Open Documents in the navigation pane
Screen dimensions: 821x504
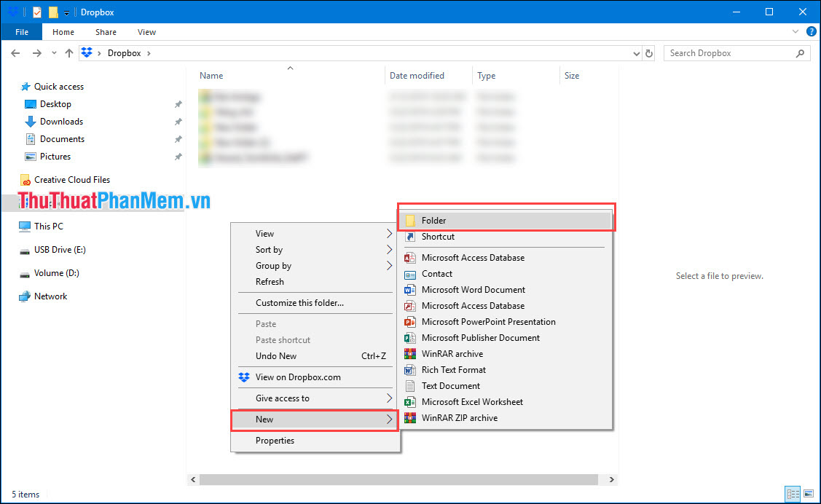62,138
